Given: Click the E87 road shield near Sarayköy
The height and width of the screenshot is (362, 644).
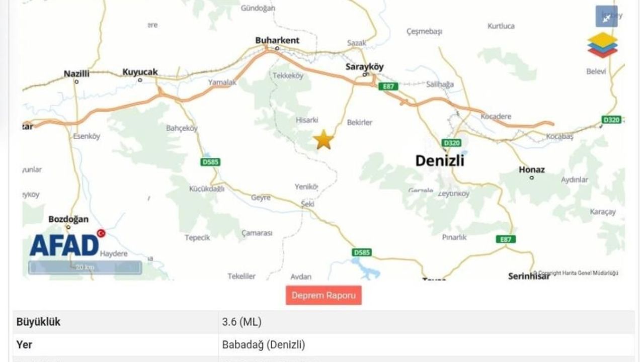Looking at the screenshot, I should tap(388, 86).
